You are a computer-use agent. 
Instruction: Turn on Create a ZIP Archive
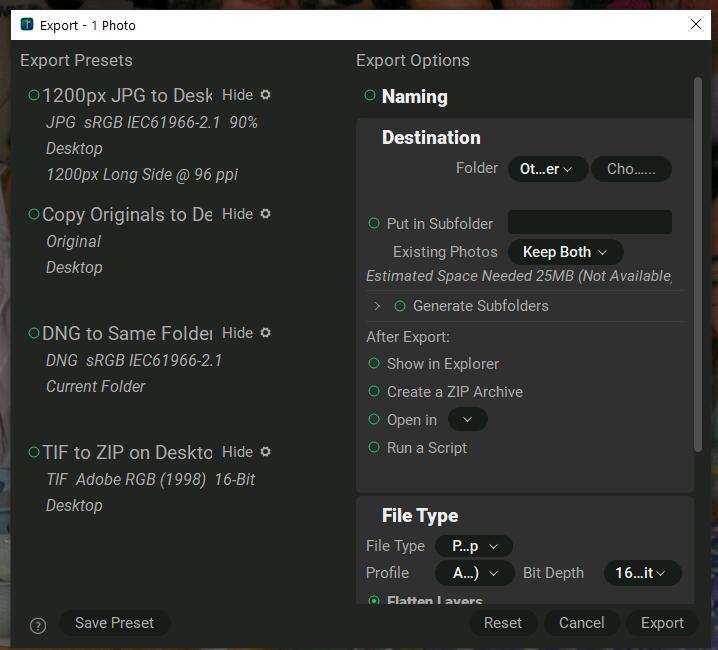[374, 392]
